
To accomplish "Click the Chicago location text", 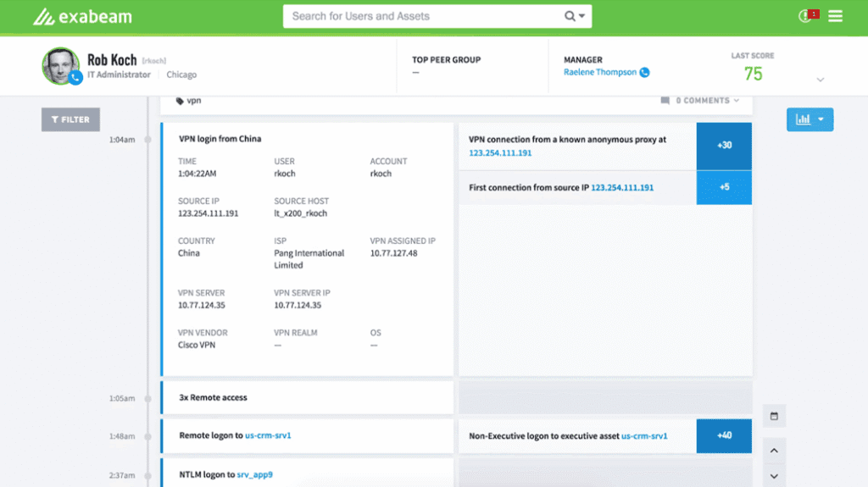I will (181, 75).
